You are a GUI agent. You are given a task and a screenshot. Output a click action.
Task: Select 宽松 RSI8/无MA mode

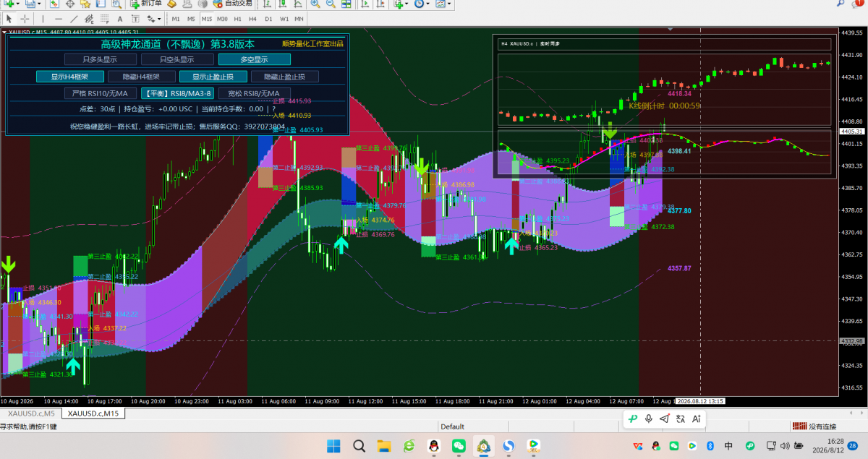tap(254, 93)
